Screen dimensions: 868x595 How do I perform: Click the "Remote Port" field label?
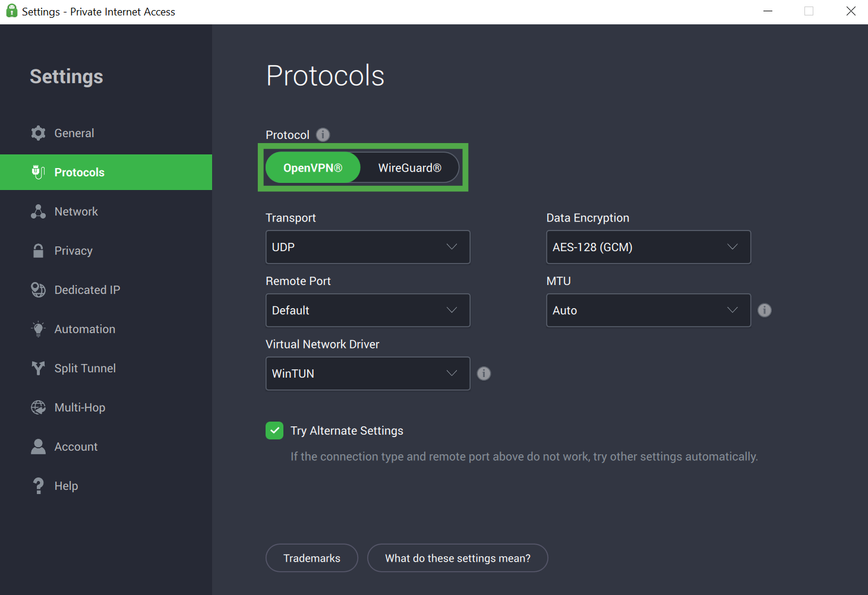point(298,281)
